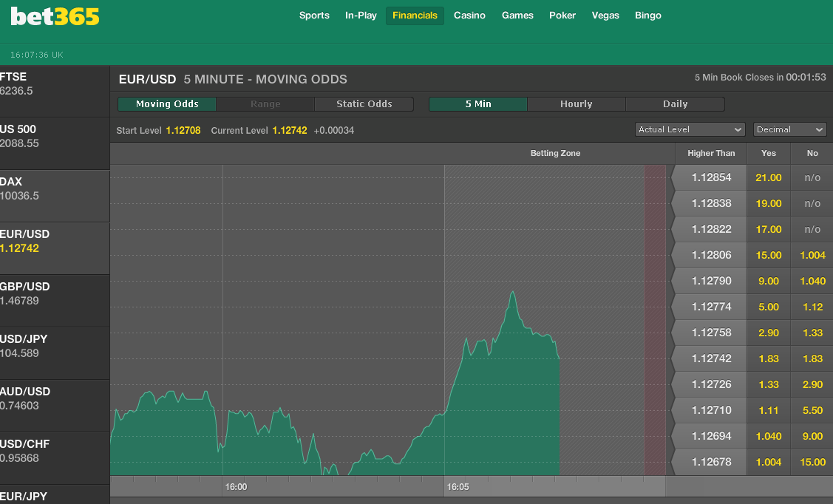Click the Betting Zone label
This screenshot has height=504, width=833.
(x=555, y=153)
